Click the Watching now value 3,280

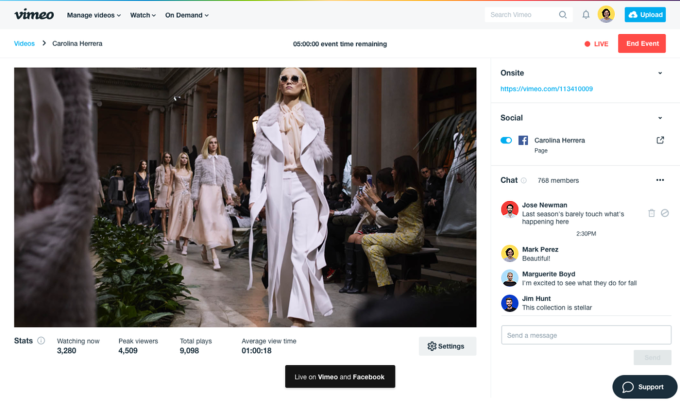(x=66, y=351)
